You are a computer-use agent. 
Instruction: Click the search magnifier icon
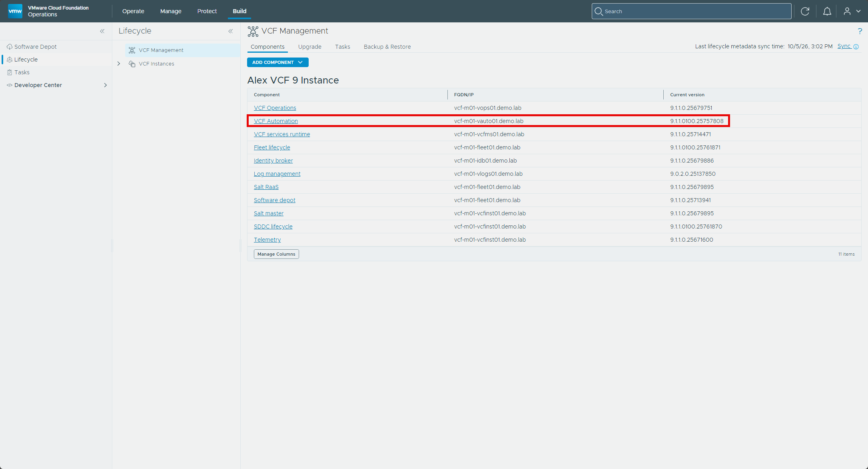click(599, 11)
